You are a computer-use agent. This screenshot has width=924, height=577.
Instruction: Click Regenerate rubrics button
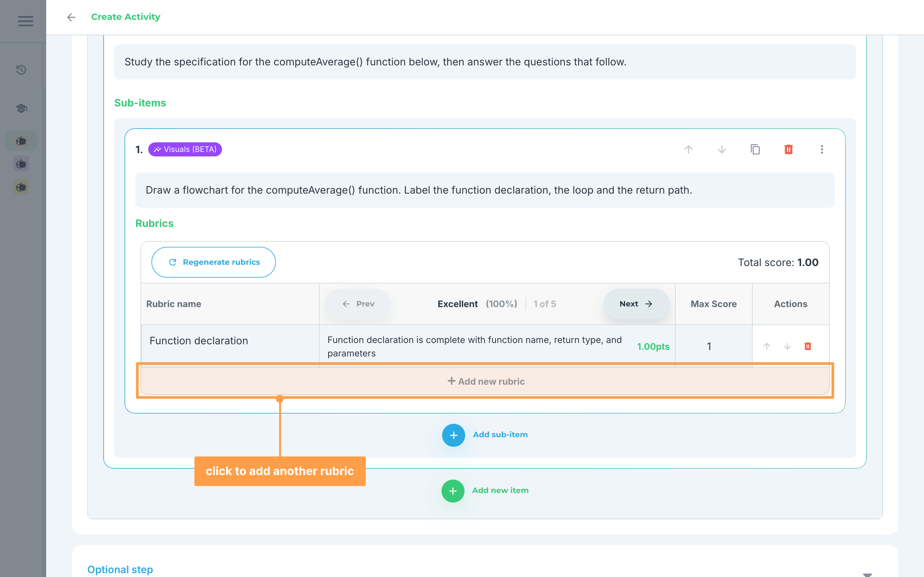pos(213,262)
